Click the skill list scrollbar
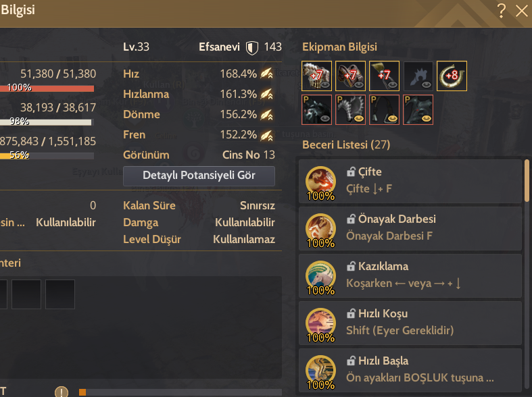The image size is (532, 397). coord(527,180)
